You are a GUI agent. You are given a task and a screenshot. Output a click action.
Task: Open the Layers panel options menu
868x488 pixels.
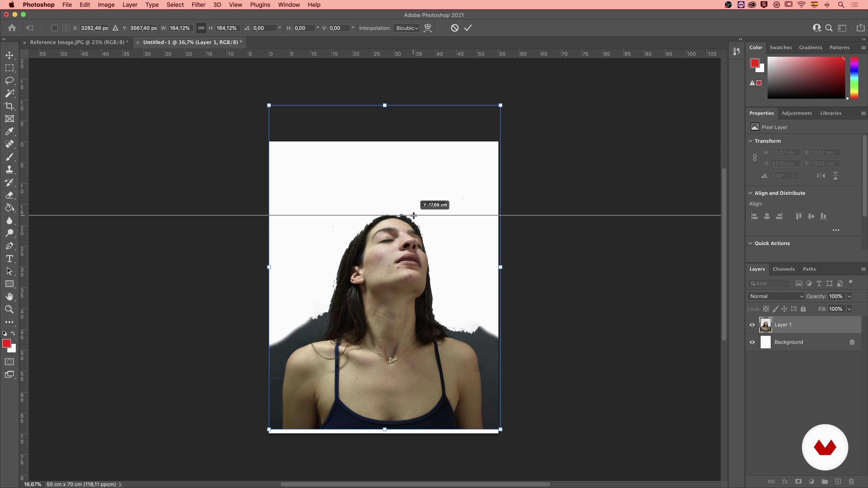pos(863,269)
